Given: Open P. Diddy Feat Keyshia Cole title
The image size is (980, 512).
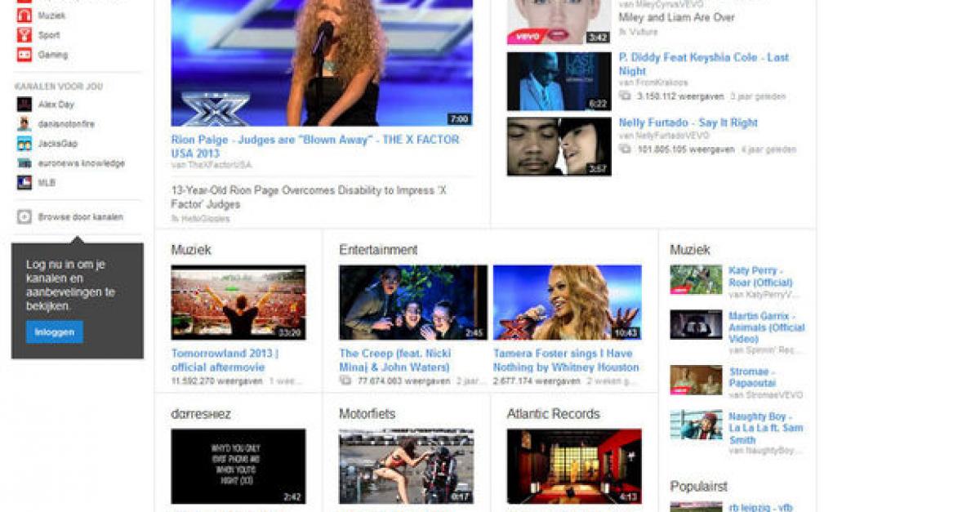Looking at the screenshot, I should click(704, 64).
